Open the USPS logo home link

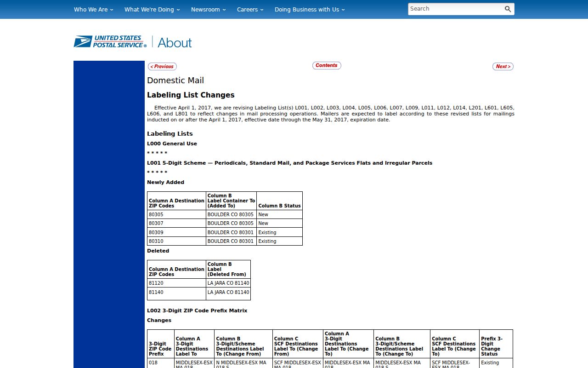[x=110, y=42]
